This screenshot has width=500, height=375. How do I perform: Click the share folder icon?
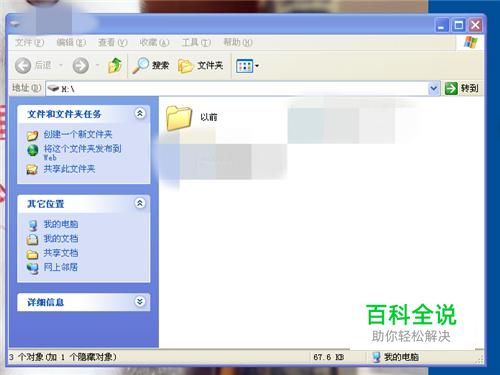33,169
